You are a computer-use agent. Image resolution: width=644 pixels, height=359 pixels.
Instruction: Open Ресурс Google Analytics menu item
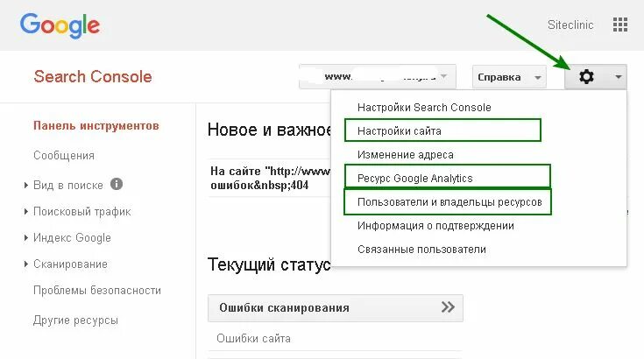pos(414,179)
